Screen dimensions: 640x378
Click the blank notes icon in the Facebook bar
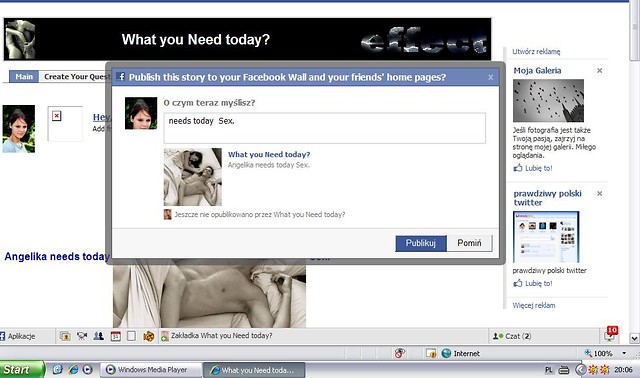[131, 336]
